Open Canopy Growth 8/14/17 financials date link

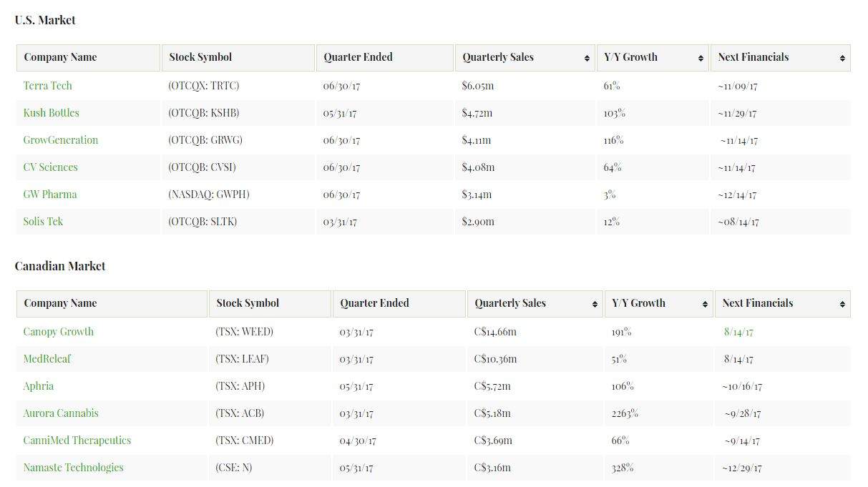[738, 332]
